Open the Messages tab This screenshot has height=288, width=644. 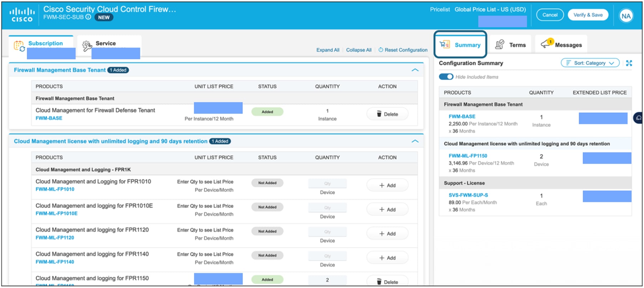pos(561,45)
